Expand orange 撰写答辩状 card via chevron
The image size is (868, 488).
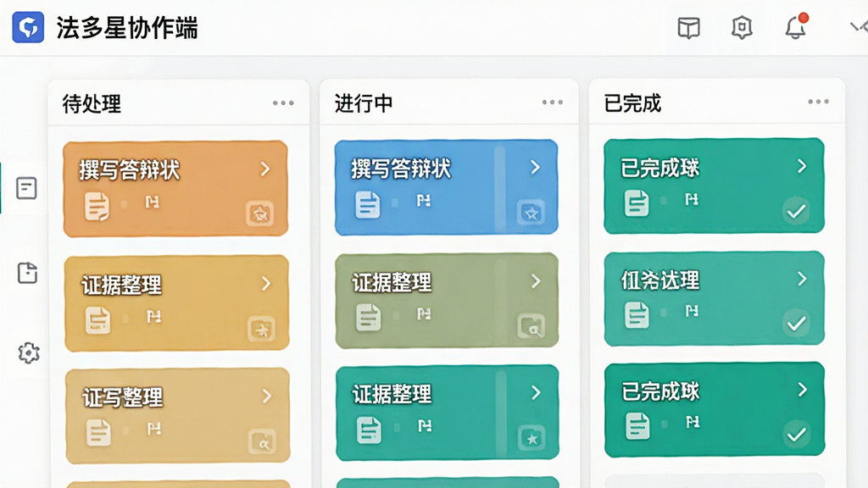[265, 169]
